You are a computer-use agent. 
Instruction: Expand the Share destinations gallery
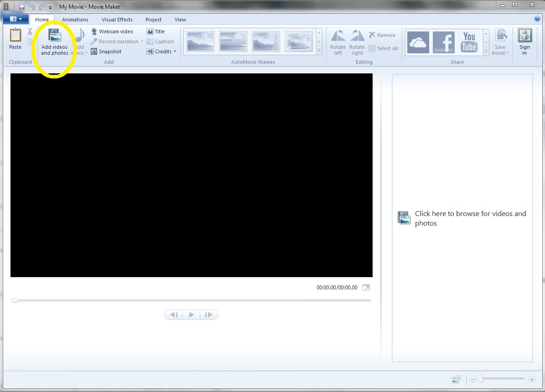(x=486, y=52)
